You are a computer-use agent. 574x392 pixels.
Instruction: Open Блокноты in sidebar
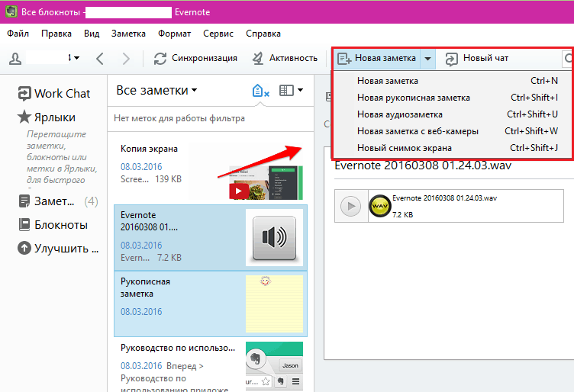(53, 225)
